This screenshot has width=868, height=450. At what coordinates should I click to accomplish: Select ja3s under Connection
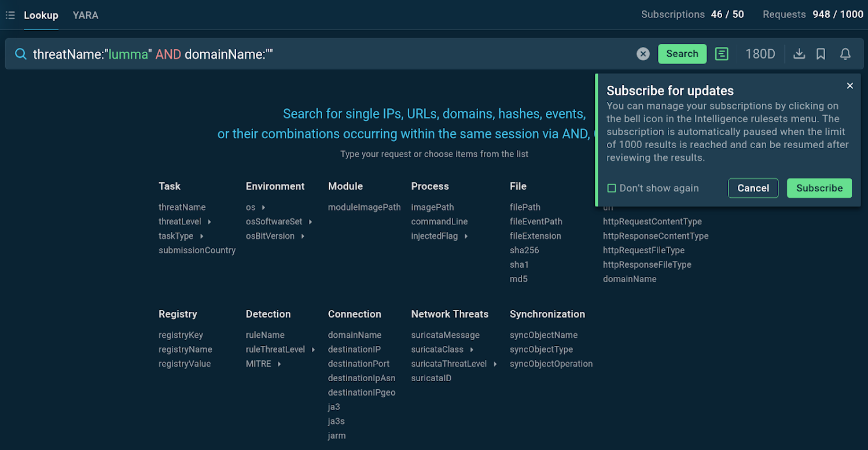tap(336, 422)
